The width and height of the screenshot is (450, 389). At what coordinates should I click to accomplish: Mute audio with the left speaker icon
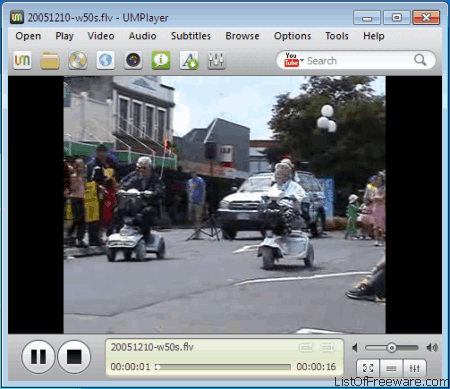355,348
